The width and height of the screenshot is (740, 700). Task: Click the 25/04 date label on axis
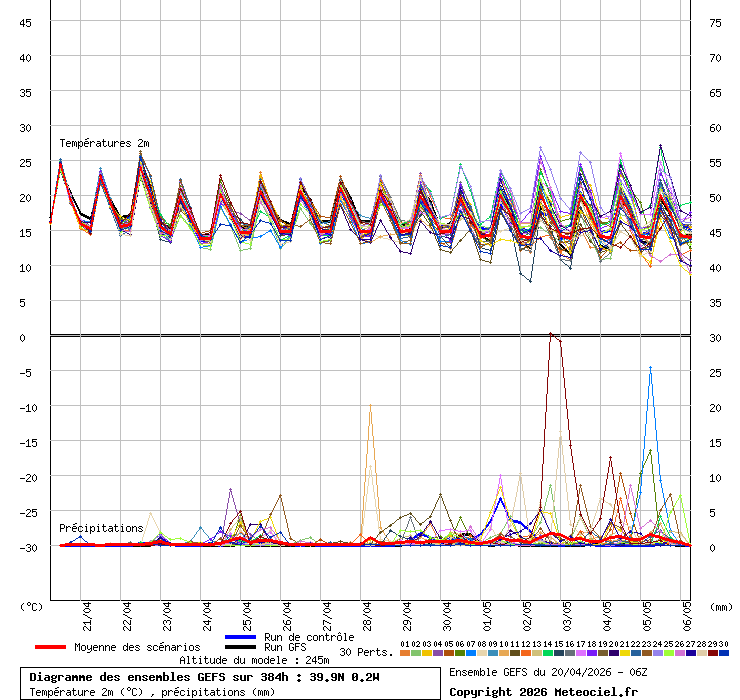coord(247,612)
